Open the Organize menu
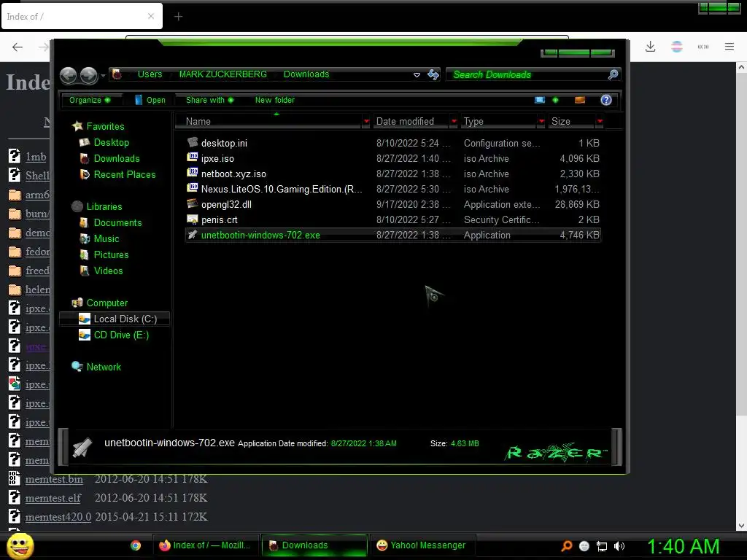Screen dimensions: 747x560 [90, 100]
